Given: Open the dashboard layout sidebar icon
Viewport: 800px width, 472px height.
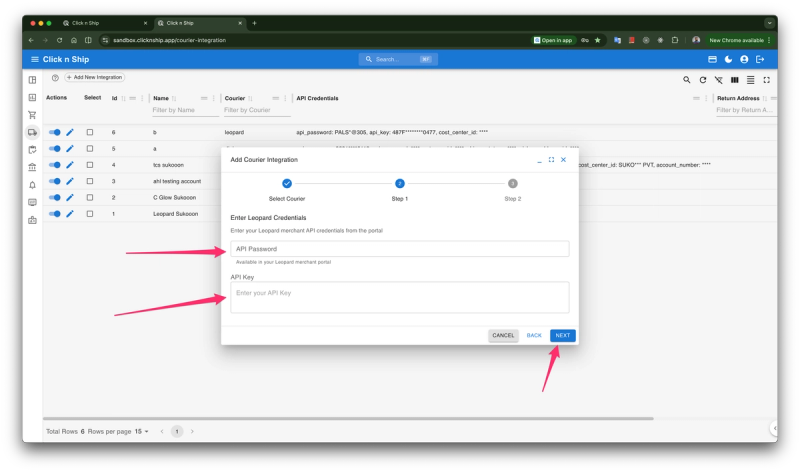Looking at the screenshot, I should tap(33, 80).
